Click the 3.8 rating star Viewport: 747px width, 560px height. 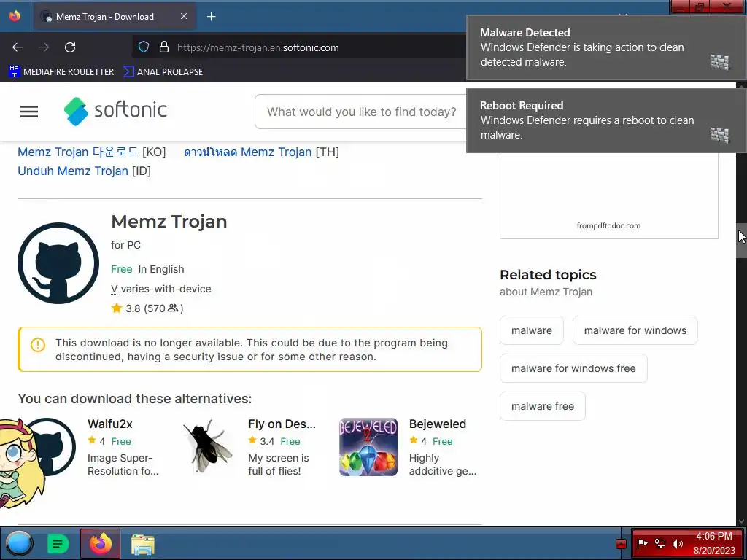[117, 308]
